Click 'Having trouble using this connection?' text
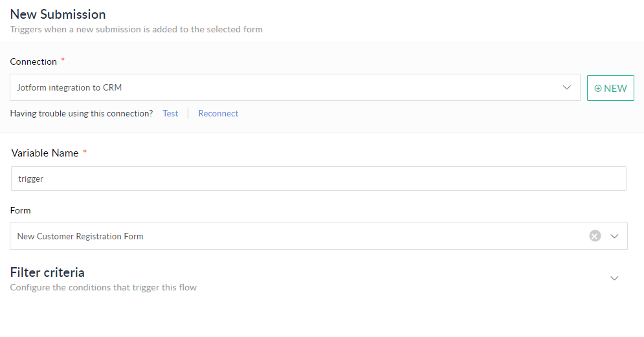This screenshot has width=644, height=337. click(x=82, y=113)
